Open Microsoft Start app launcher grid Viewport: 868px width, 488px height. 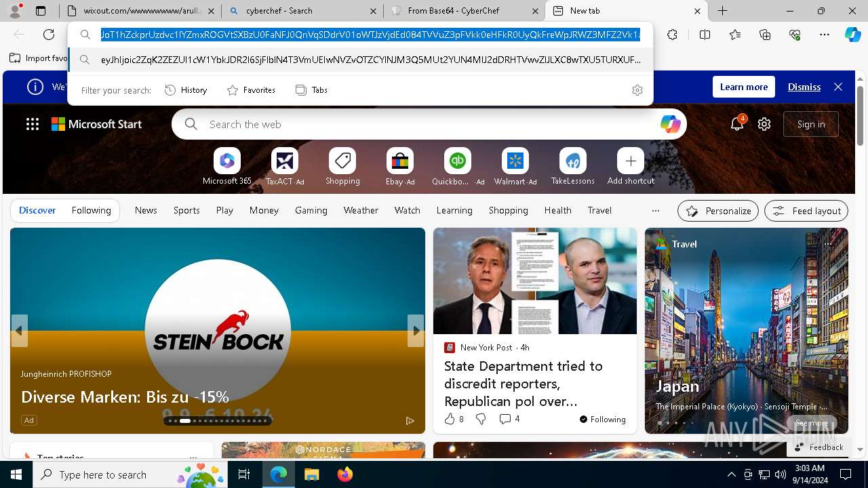point(33,124)
